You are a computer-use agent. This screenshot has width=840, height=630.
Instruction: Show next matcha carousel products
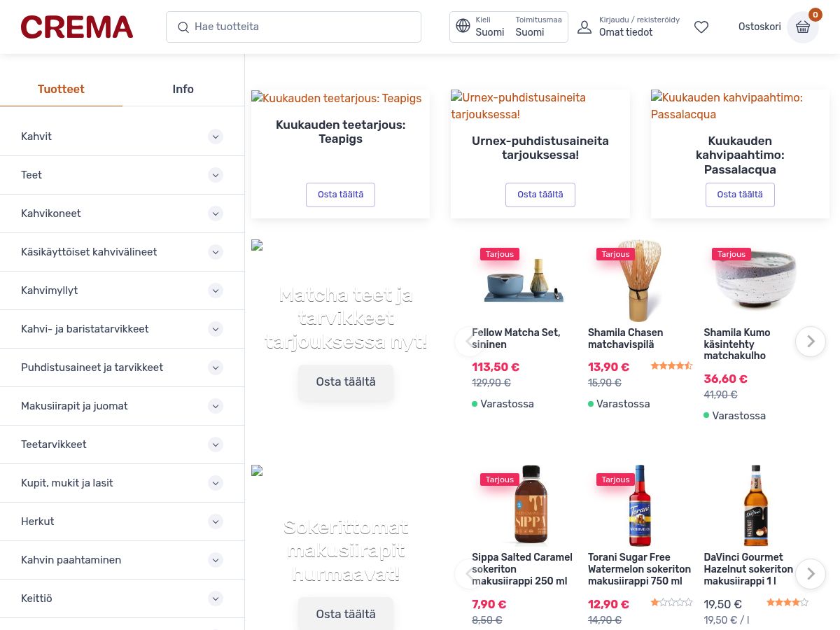[x=811, y=342]
